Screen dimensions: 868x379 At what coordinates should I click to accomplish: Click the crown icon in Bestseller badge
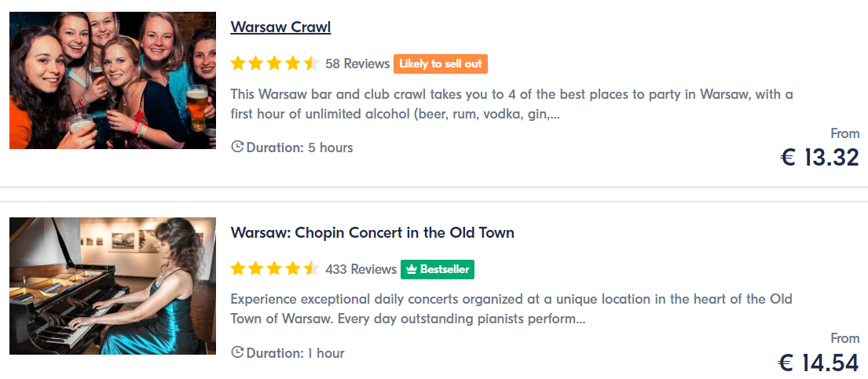point(412,269)
